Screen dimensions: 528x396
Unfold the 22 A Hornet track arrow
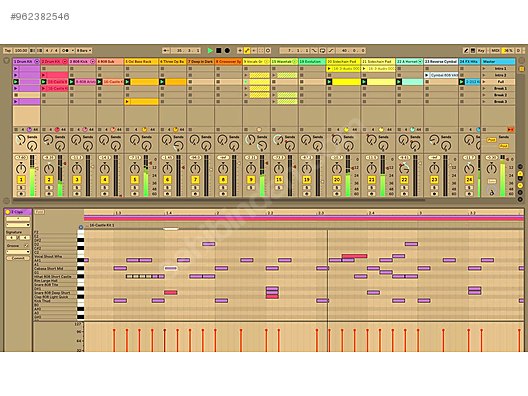coord(420,62)
